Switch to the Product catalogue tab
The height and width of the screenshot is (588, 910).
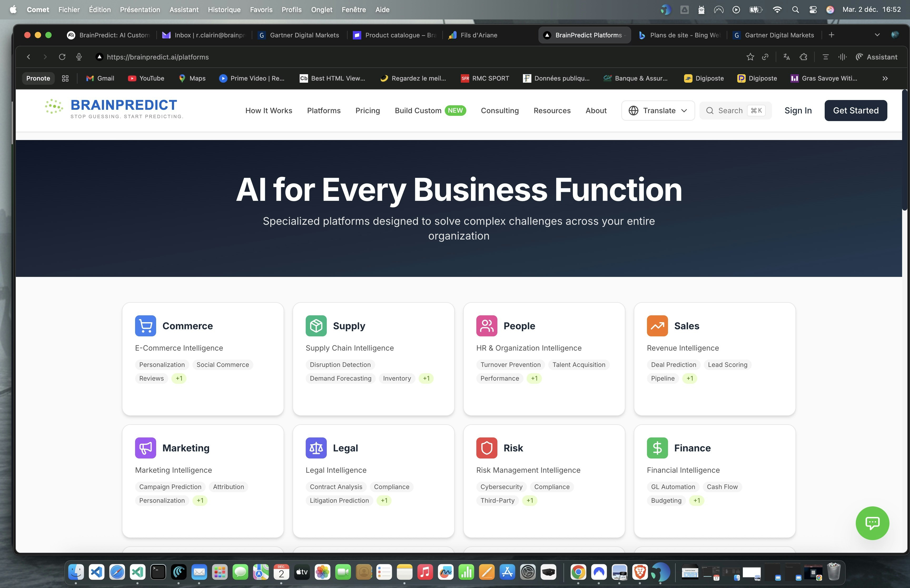coord(395,35)
